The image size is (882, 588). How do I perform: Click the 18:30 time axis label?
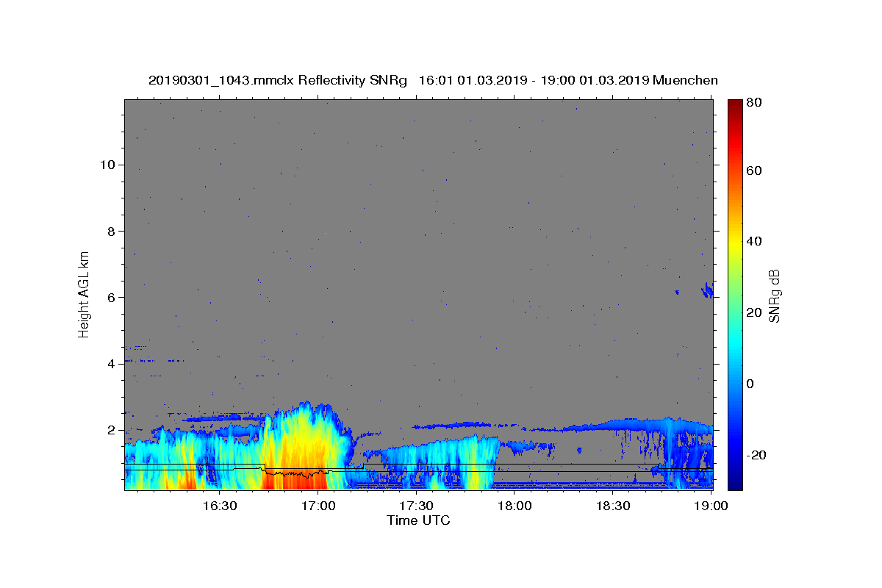point(613,506)
